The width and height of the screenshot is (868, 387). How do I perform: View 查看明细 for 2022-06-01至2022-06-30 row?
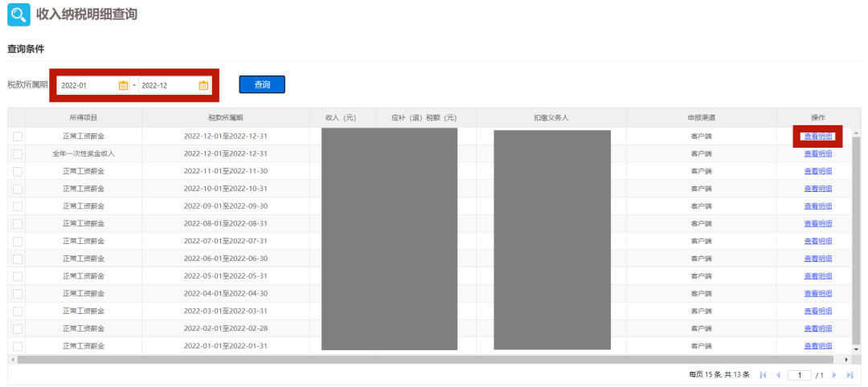pyautogui.click(x=818, y=259)
